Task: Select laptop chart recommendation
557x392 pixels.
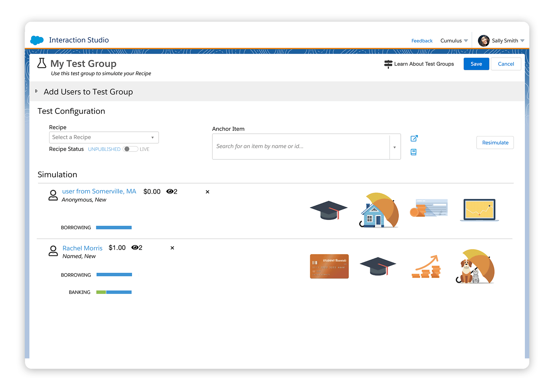Action: click(x=479, y=210)
